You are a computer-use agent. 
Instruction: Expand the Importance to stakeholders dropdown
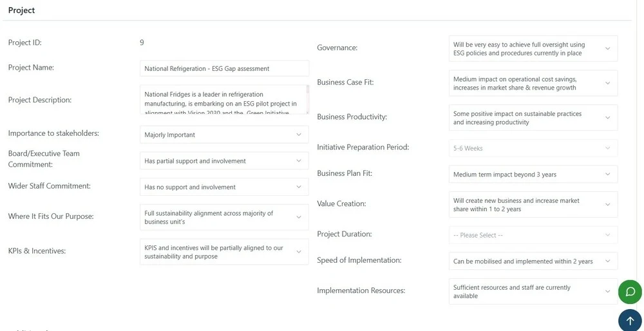point(223,135)
